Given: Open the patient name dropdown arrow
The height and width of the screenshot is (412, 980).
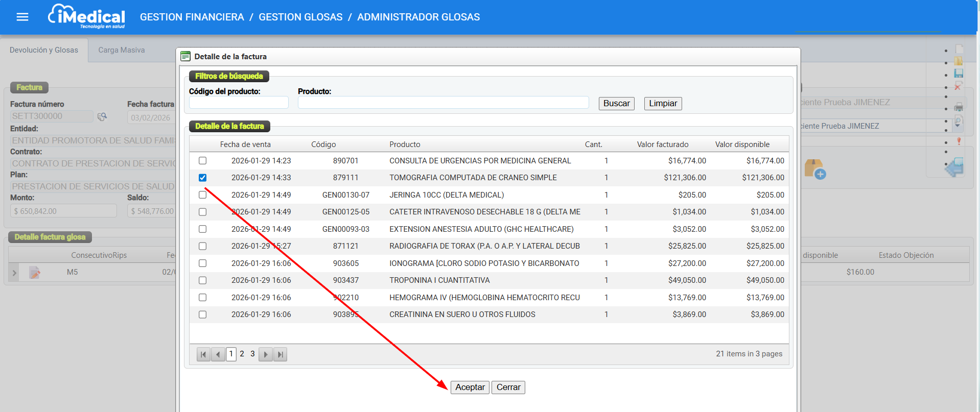Looking at the screenshot, I should [957, 125].
